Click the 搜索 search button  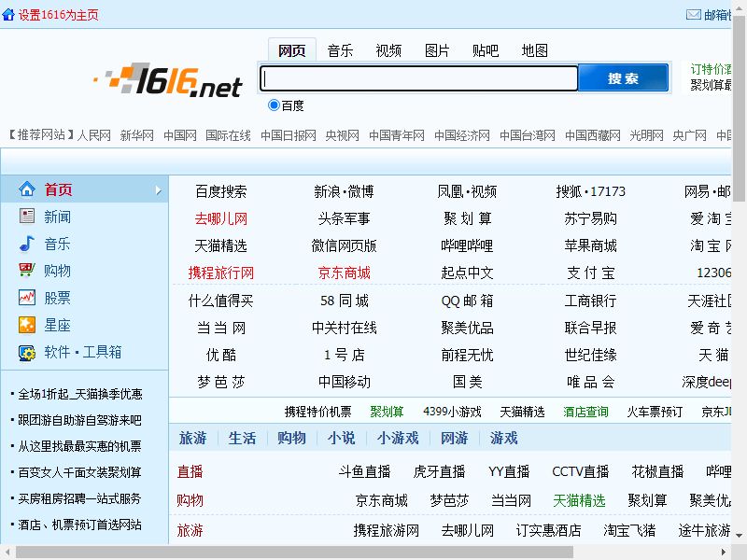623,77
